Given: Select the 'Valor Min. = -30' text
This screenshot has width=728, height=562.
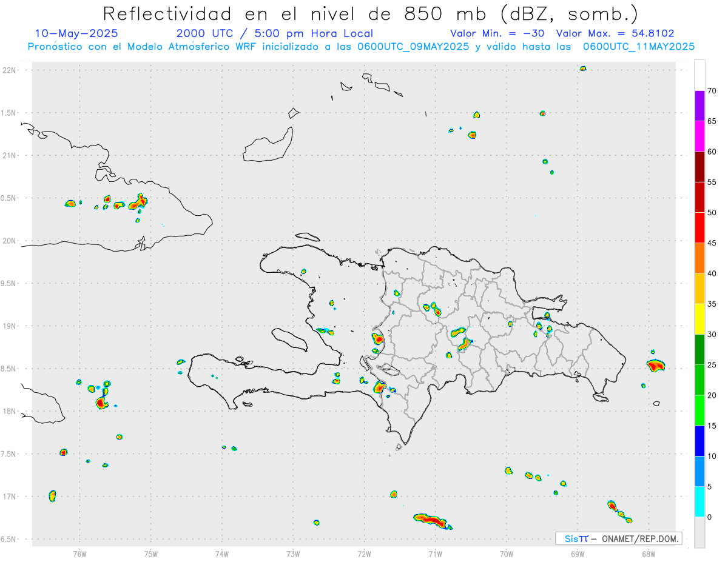Looking at the screenshot, I should click(499, 33).
